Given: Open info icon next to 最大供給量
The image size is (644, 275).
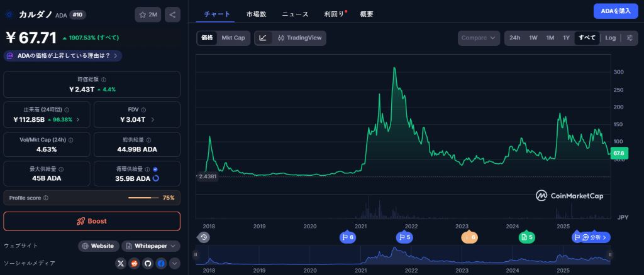Looking at the screenshot, I should (x=61, y=169).
